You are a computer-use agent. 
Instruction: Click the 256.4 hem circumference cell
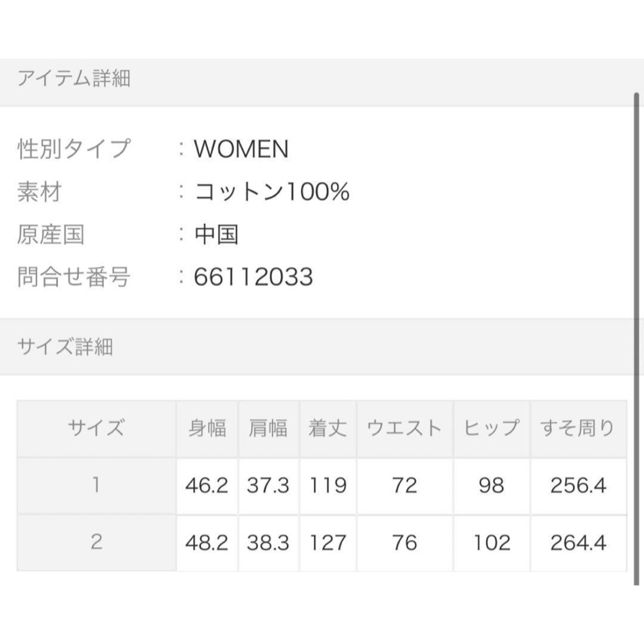(x=578, y=485)
